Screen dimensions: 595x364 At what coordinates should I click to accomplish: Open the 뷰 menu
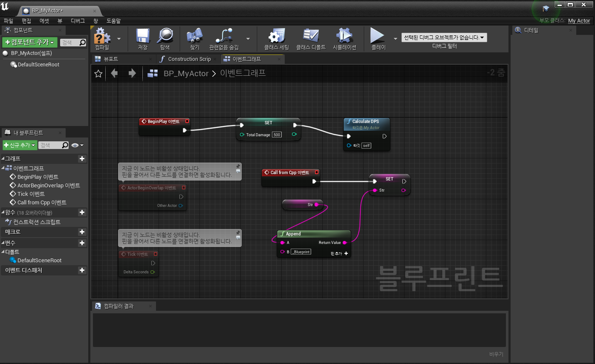pyautogui.click(x=60, y=20)
